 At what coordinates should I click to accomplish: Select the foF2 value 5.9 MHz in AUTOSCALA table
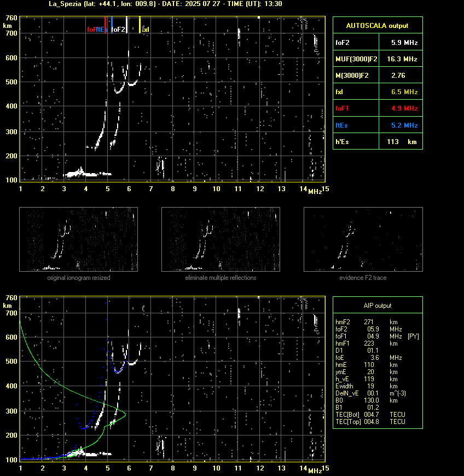tap(401, 43)
